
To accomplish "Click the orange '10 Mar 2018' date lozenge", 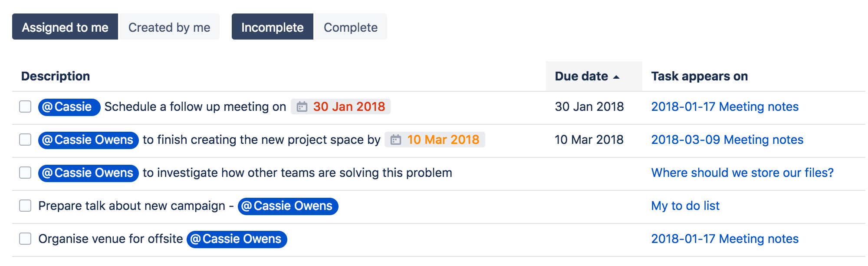I will [443, 140].
